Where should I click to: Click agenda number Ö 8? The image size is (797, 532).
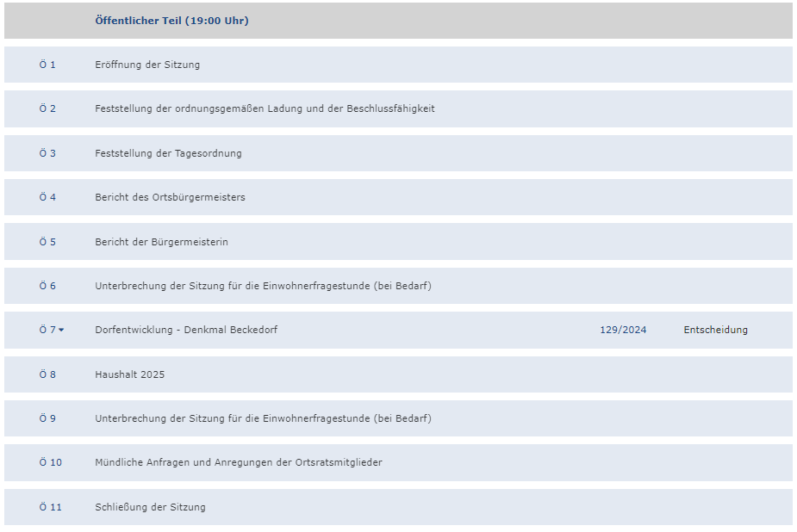point(47,374)
